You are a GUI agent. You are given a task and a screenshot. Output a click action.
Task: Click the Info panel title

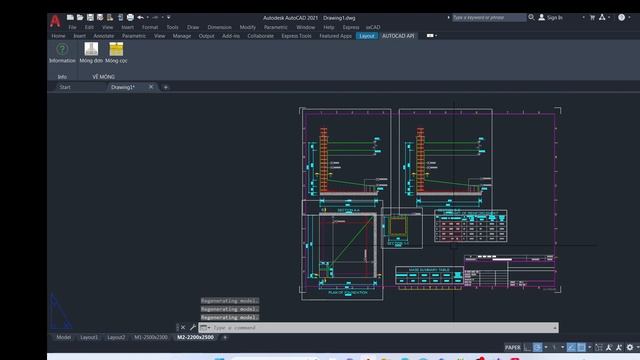coord(62,77)
